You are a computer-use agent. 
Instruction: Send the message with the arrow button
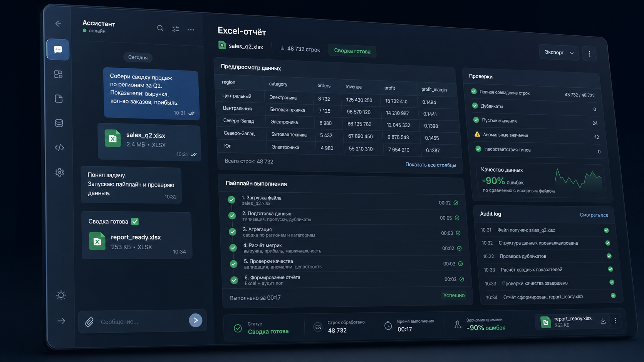[x=196, y=320]
